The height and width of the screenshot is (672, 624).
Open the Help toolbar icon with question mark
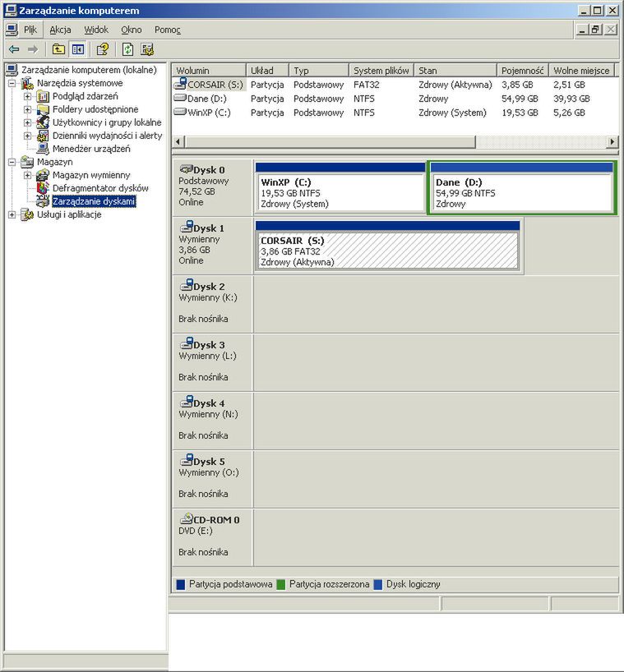(x=102, y=49)
